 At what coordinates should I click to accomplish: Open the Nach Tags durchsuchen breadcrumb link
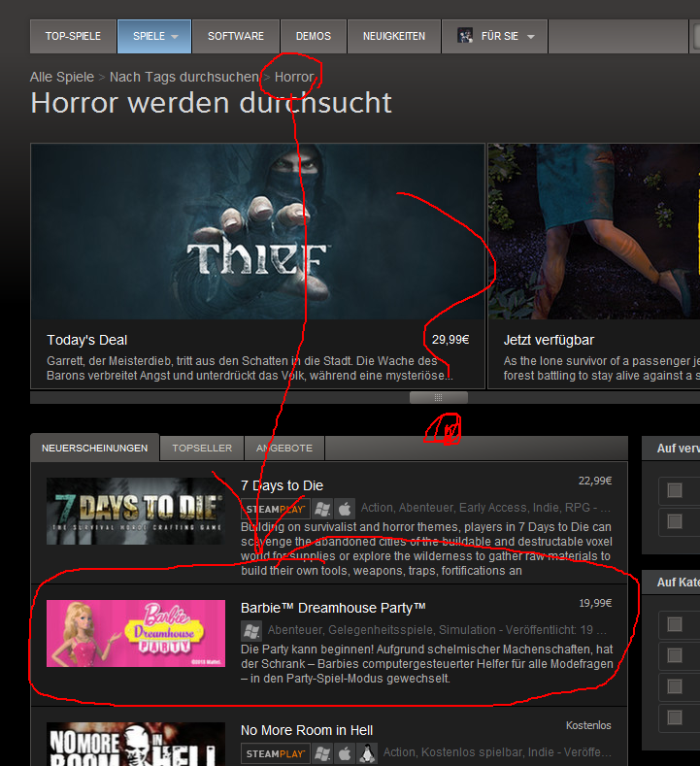point(183,77)
